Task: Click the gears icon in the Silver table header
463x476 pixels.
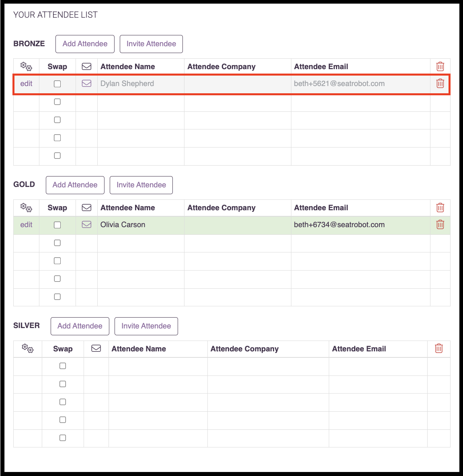Action: [x=28, y=349]
